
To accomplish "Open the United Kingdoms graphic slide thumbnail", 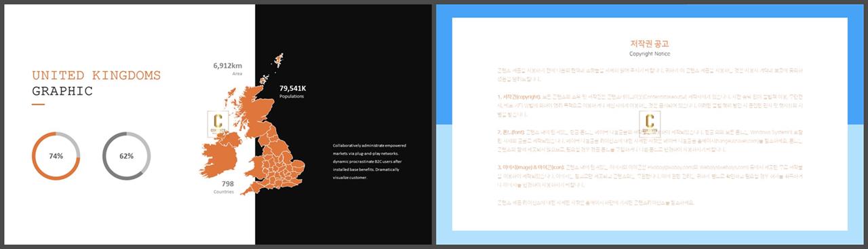I will click(218, 124).
